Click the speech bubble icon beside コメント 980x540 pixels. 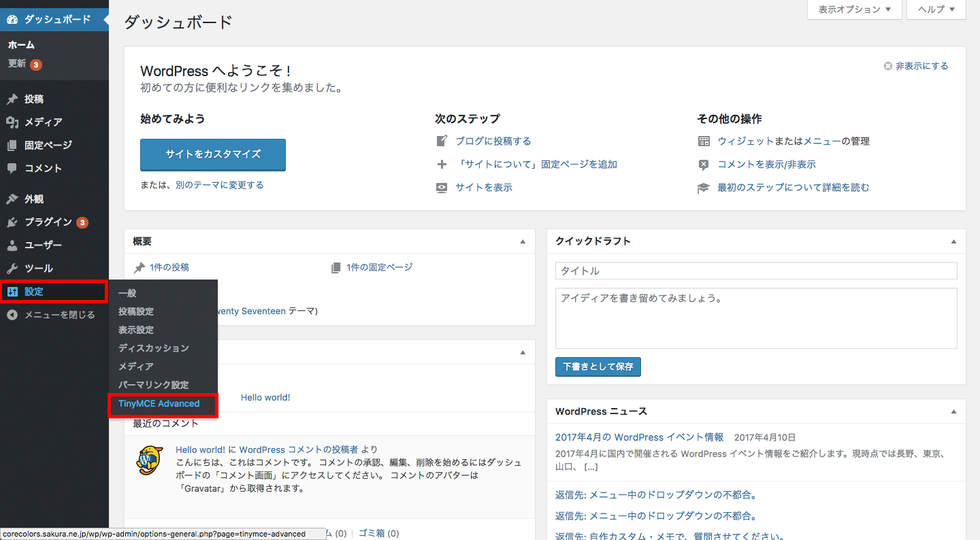click(12, 168)
